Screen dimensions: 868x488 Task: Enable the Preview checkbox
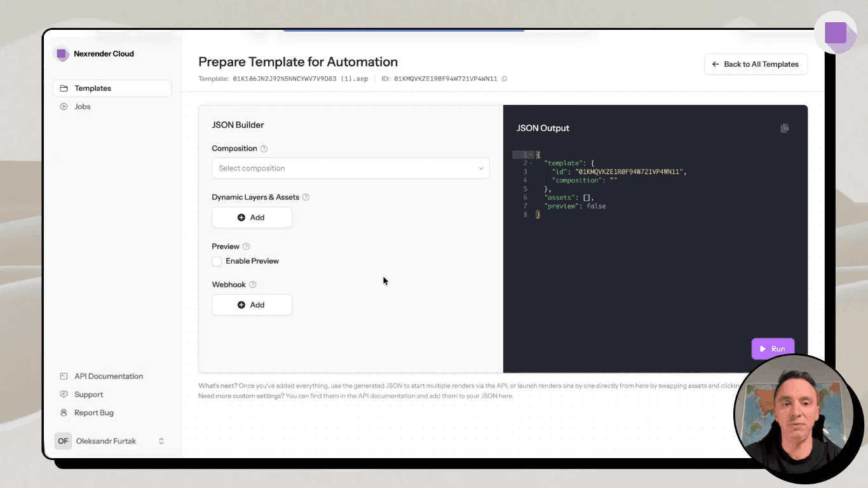pos(217,261)
